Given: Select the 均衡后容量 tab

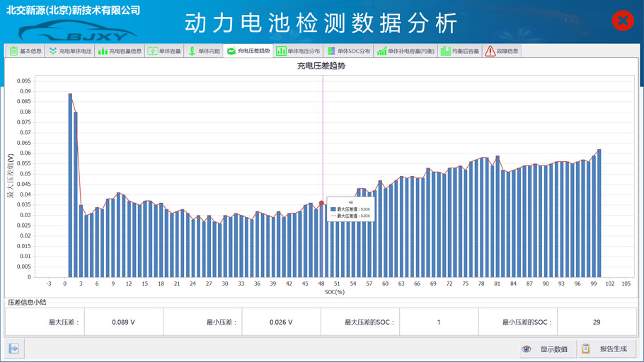Looking at the screenshot, I should point(460,51).
